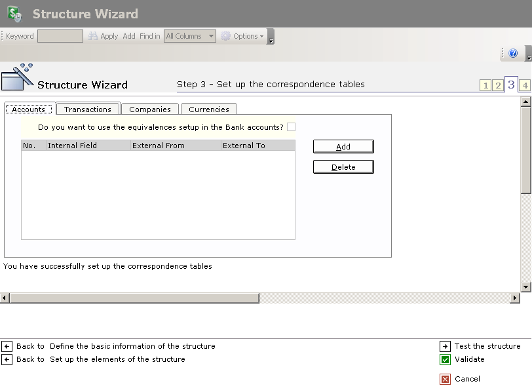
Task: Open the All Columns dropdown
Action: (x=211, y=37)
